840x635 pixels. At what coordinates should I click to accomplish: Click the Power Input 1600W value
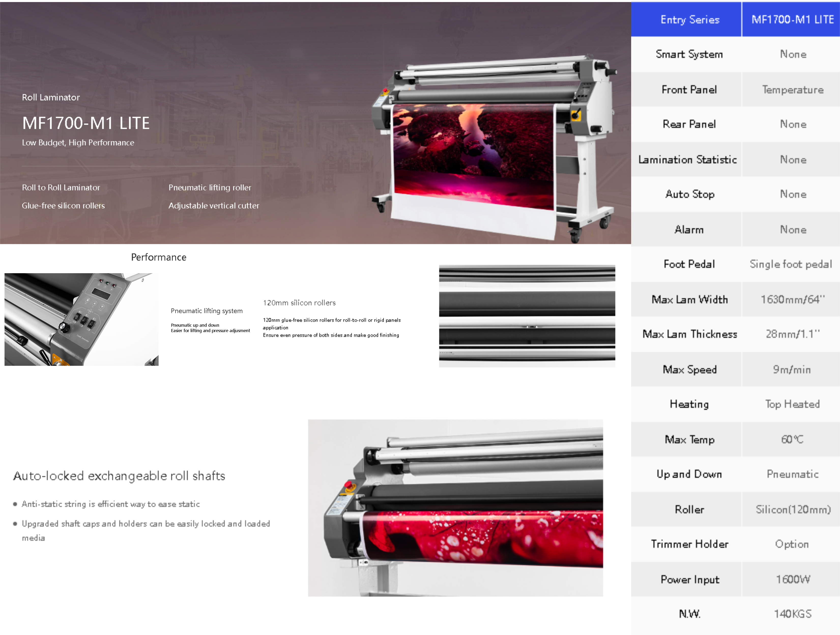click(x=792, y=579)
